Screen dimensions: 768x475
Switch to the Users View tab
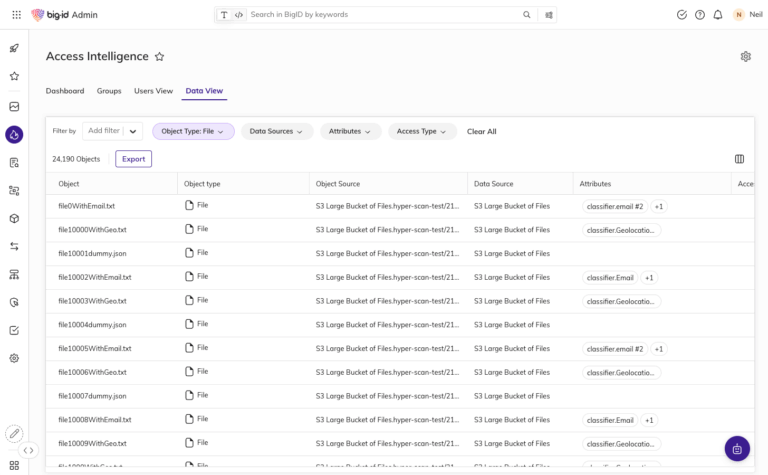click(x=153, y=91)
